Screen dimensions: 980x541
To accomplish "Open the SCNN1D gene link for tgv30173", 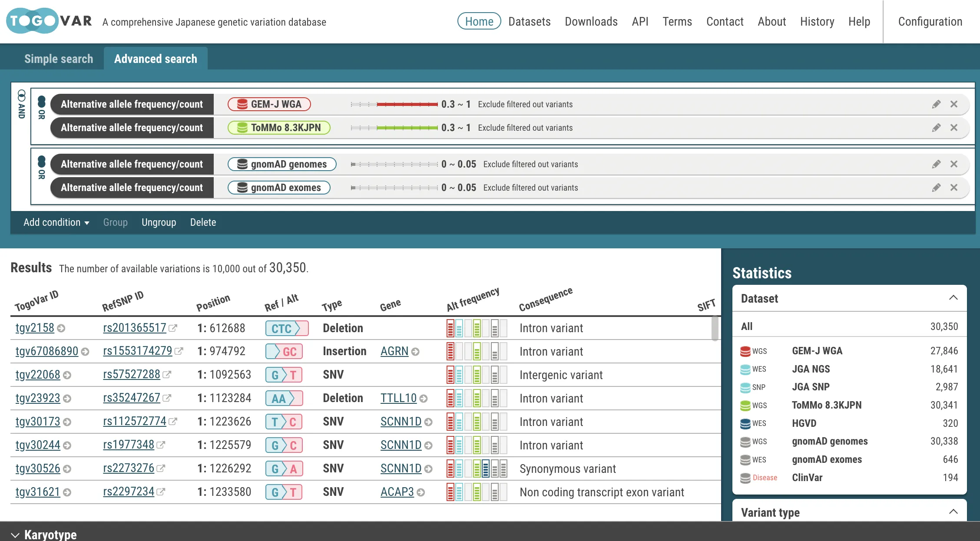I will point(401,422).
